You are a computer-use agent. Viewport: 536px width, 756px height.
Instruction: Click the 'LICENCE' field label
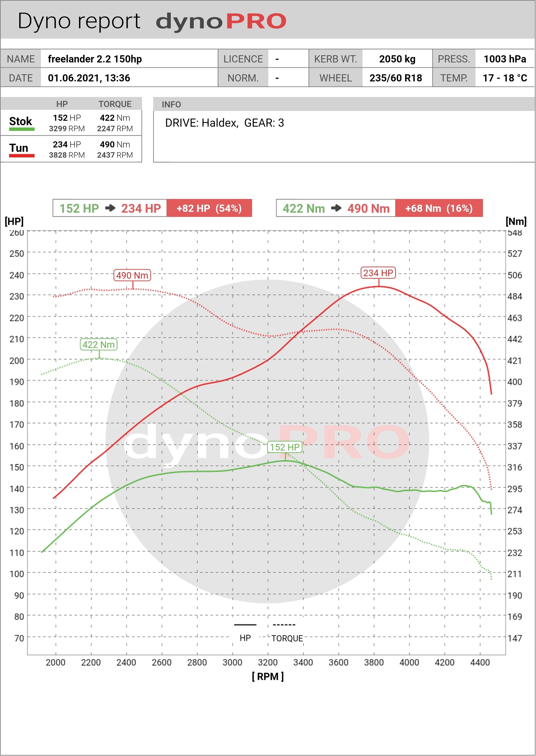click(243, 59)
